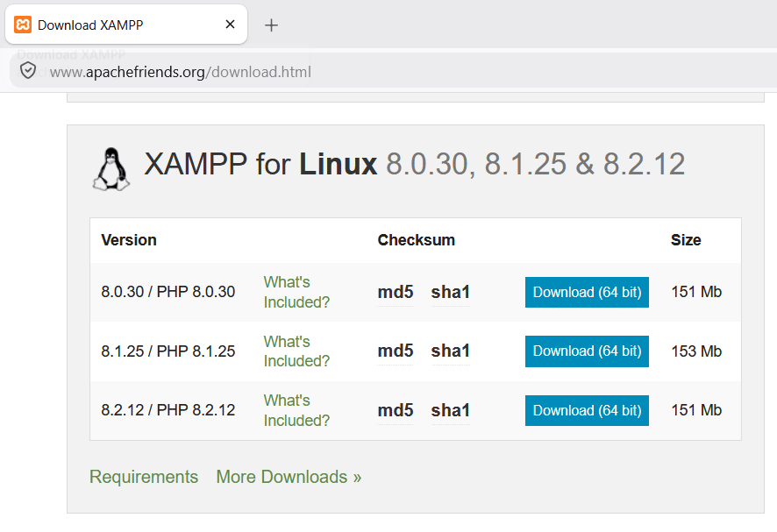Click the Checksum column header
This screenshot has width=777, height=532.
(x=417, y=240)
